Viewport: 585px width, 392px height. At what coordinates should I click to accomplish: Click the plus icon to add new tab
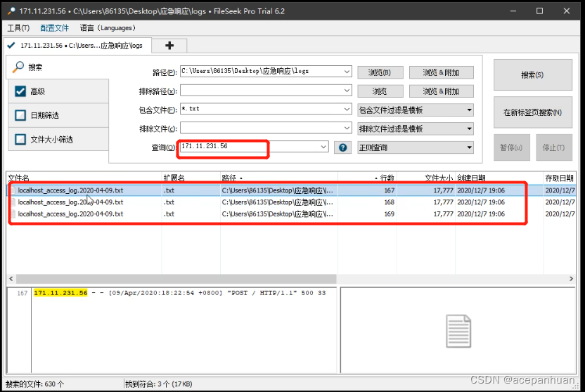(x=169, y=46)
